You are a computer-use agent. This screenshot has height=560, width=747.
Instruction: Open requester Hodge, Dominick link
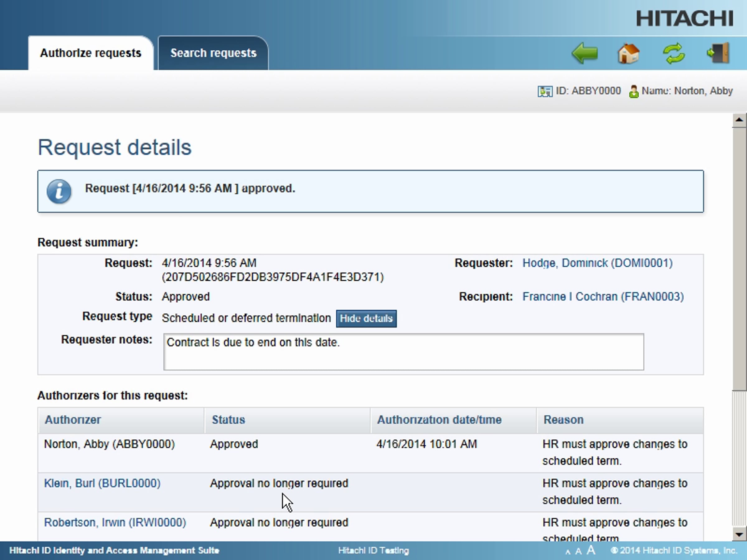[x=597, y=263]
